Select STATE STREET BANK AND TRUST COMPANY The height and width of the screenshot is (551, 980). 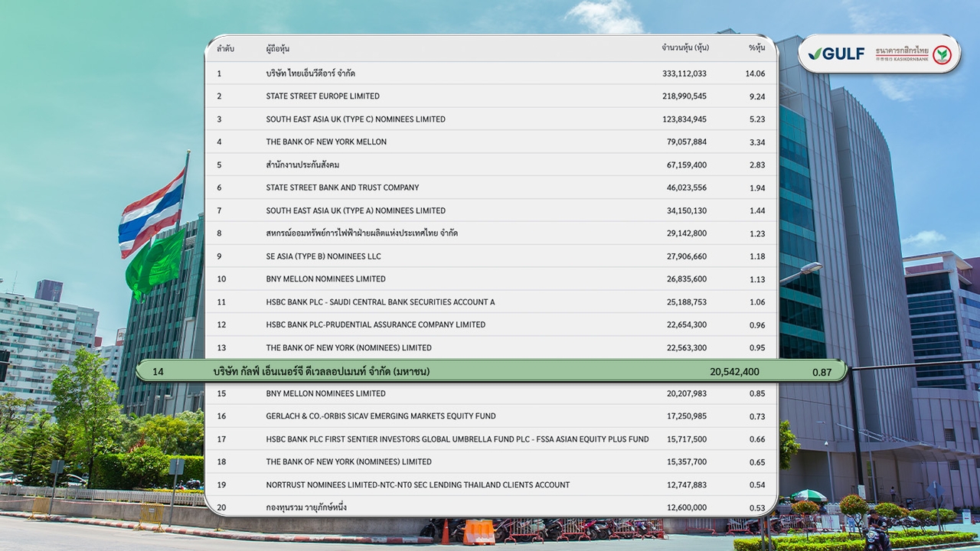(x=492, y=187)
